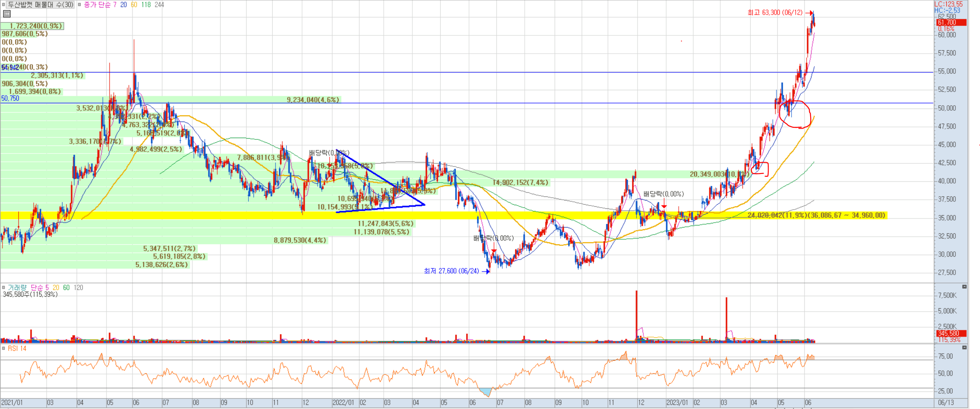Click the current price tag 61,700

tap(951, 22)
